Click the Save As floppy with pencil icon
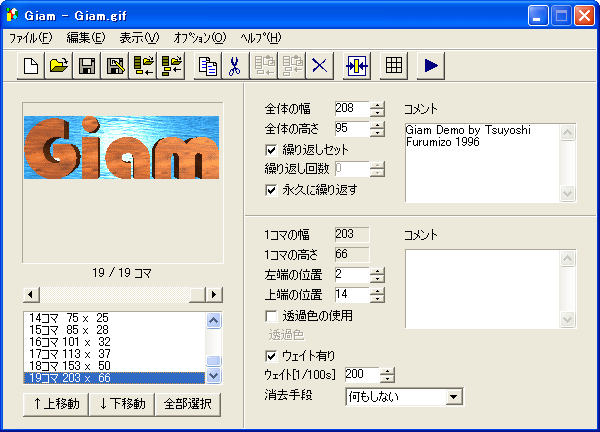The image size is (600, 432). tap(115, 66)
